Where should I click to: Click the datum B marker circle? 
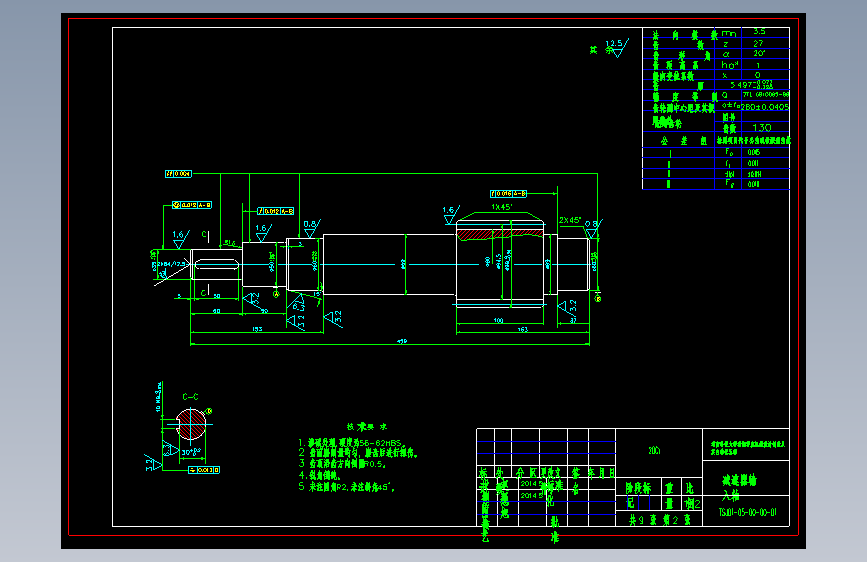coord(598,299)
